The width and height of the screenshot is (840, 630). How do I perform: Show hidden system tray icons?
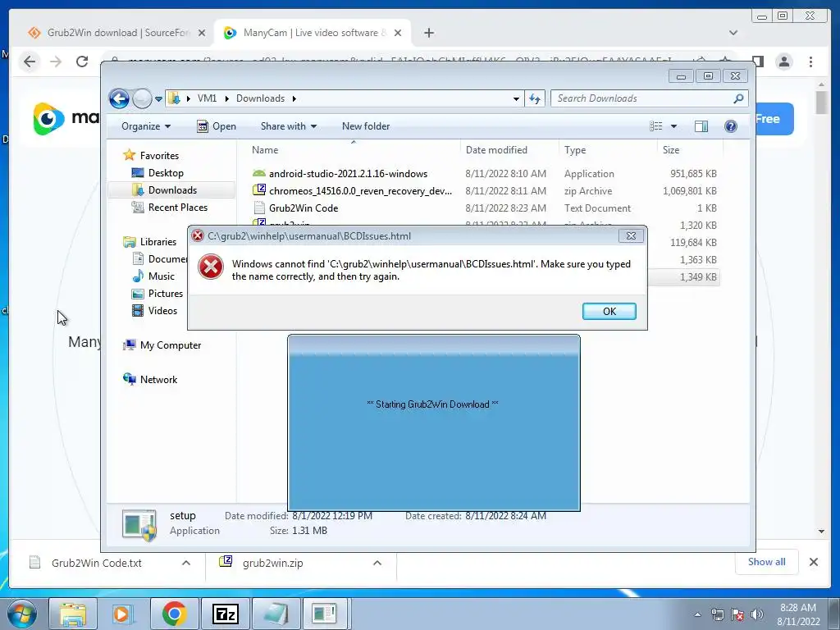tap(697, 614)
